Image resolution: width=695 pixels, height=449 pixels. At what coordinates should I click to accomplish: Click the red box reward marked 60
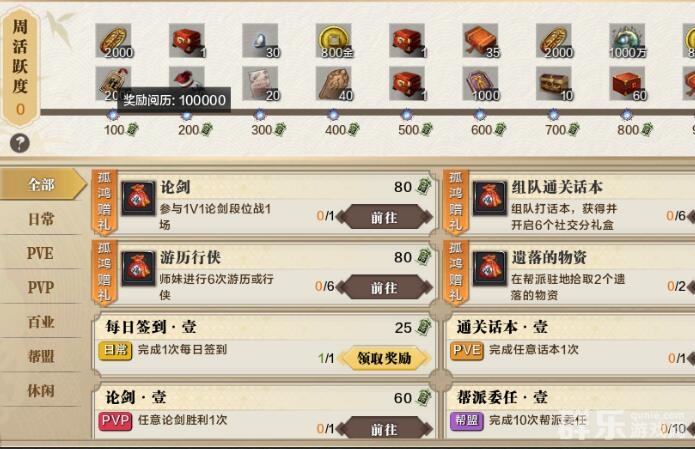point(627,83)
